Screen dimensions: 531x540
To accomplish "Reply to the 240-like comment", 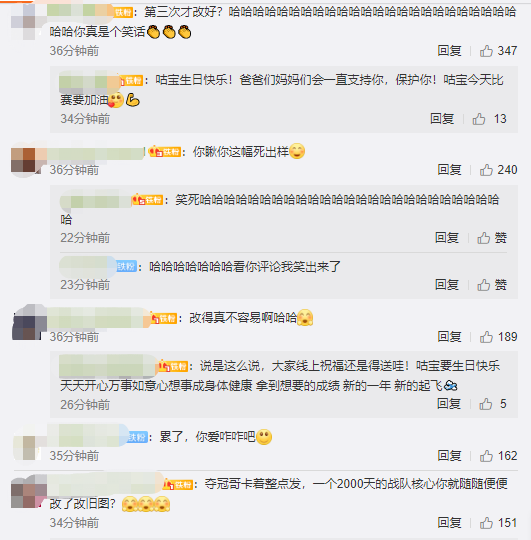I will [449, 170].
